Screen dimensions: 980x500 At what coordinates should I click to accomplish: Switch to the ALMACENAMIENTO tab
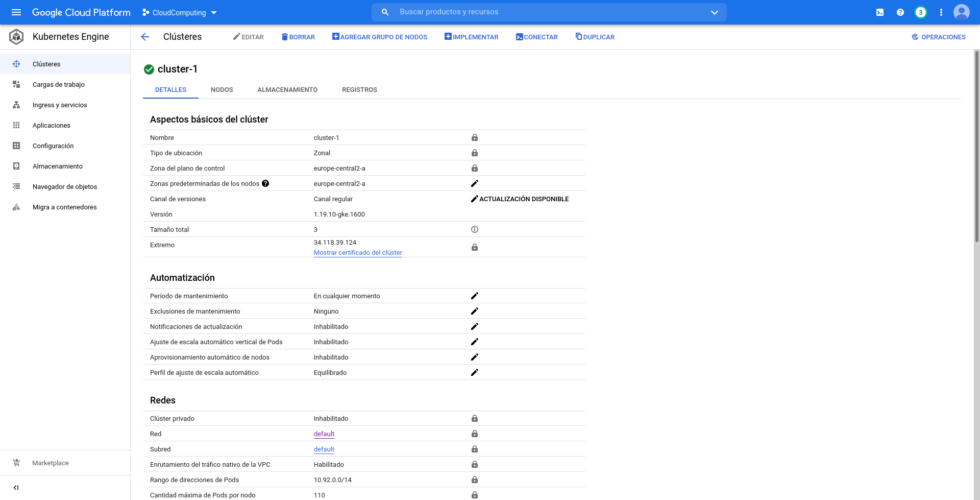287,89
